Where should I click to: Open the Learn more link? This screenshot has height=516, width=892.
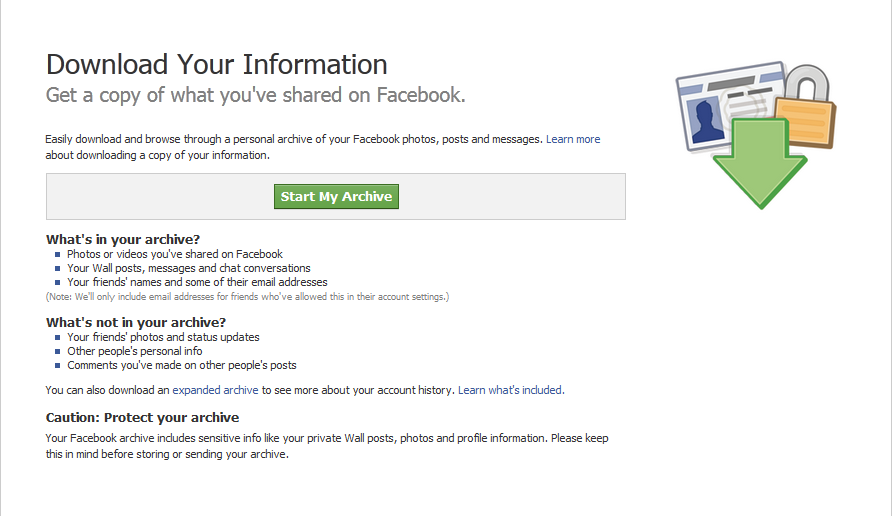click(x=573, y=139)
